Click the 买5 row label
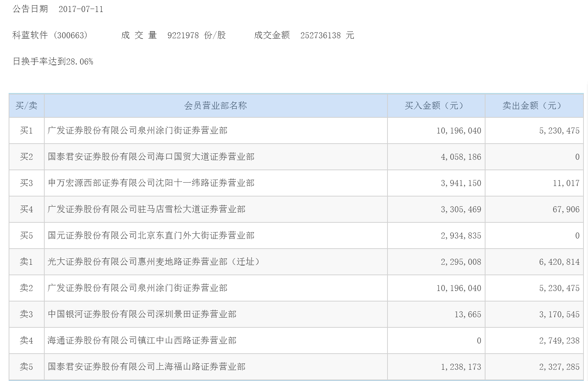Image resolution: width=588 pixels, height=381 pixels. [26, 235]
